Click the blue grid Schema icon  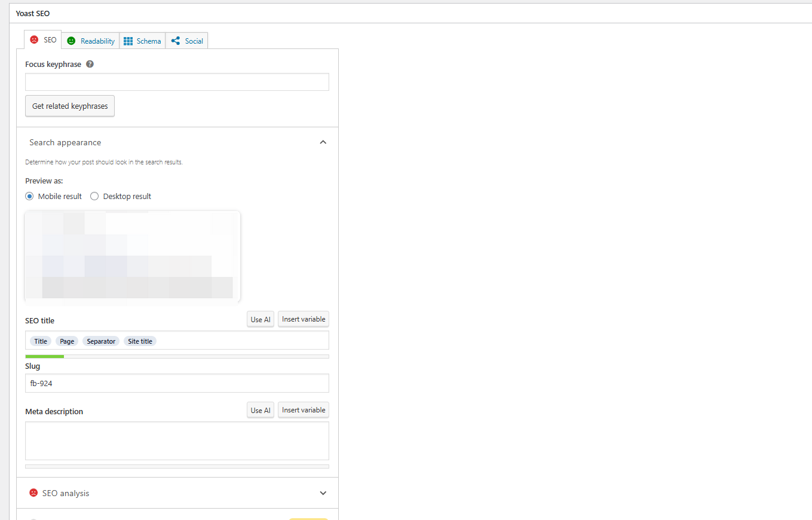[x=128, y=41]
